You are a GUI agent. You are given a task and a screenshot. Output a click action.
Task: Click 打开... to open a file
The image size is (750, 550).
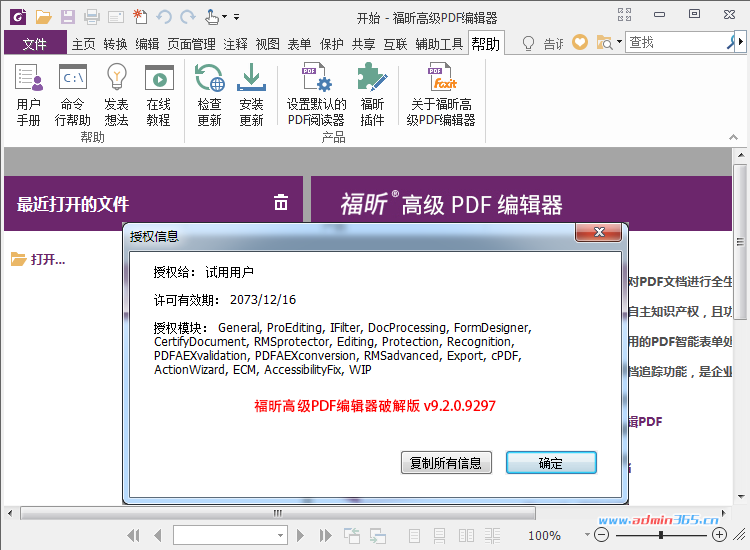[x=38, y=260]
